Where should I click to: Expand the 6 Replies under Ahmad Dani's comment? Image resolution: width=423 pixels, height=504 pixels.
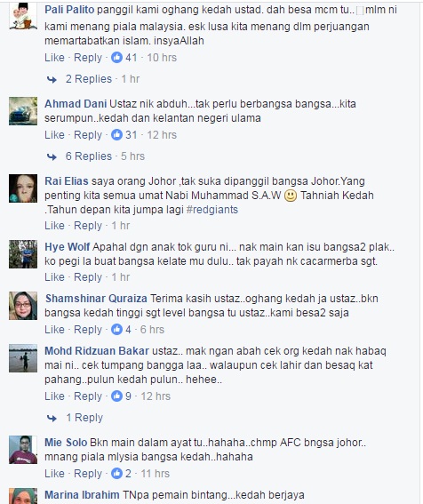[x=89, y=156]
